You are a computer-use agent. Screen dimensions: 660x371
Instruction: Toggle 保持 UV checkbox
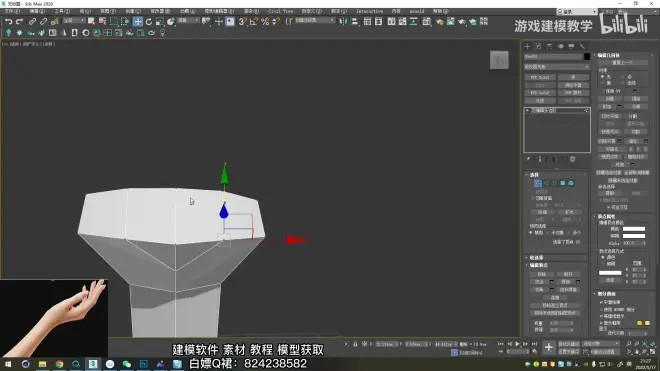pos(603,91)
